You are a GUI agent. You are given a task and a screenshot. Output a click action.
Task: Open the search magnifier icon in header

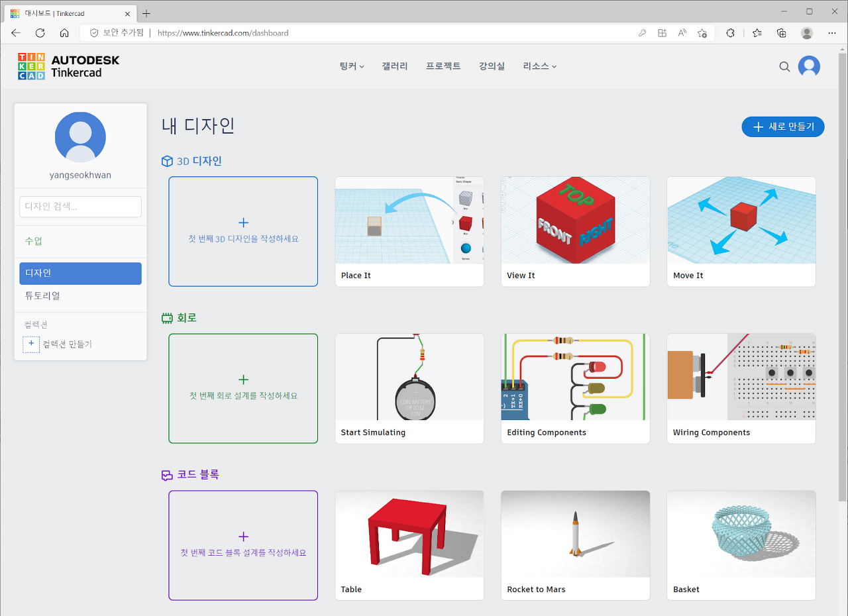click(x=784, y=66)
